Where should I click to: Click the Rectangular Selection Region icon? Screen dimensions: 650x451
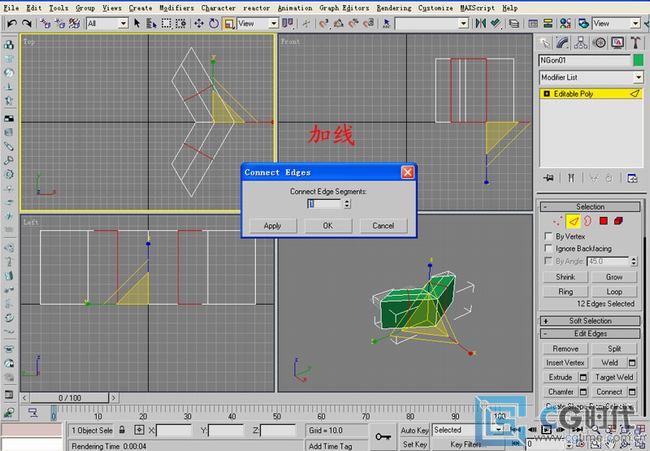click(x=166, y=24)
